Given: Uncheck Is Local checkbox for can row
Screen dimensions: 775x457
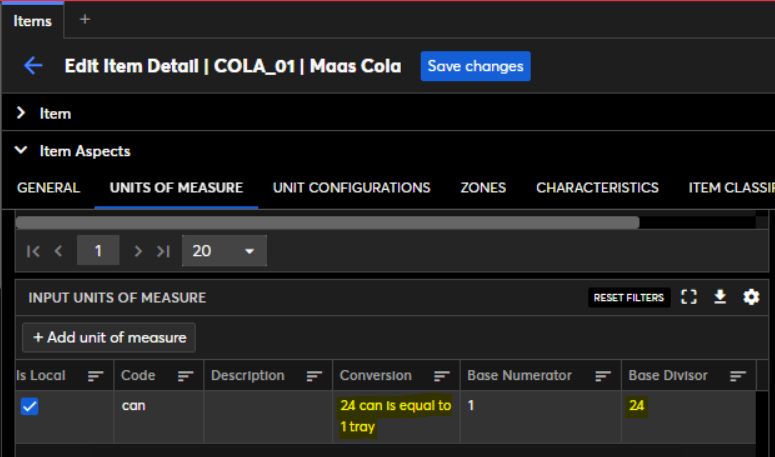Looking at the screenshot, I should (30, 407).
